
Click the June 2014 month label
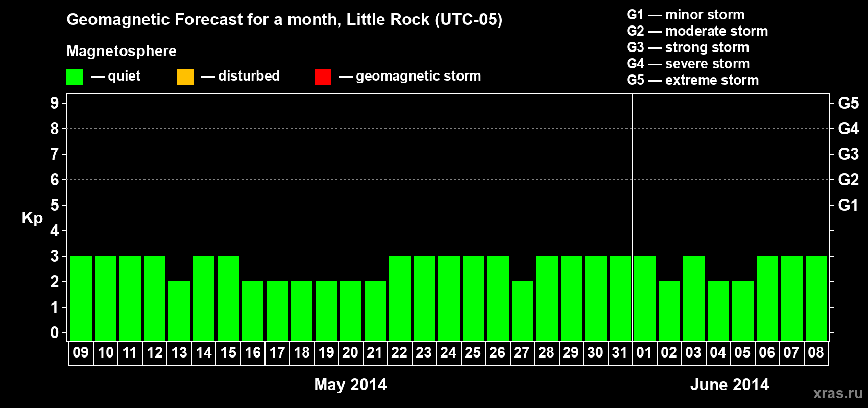pos(730,385)
